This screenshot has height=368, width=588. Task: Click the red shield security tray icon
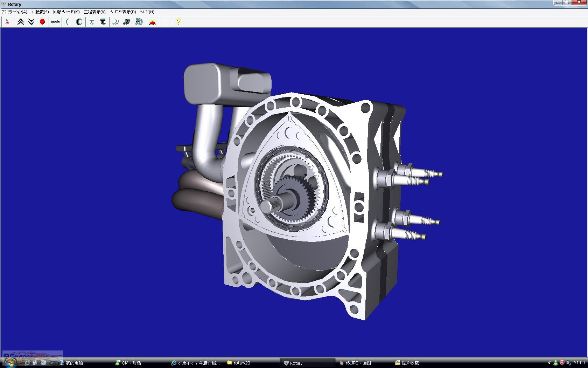click(562, 363)
